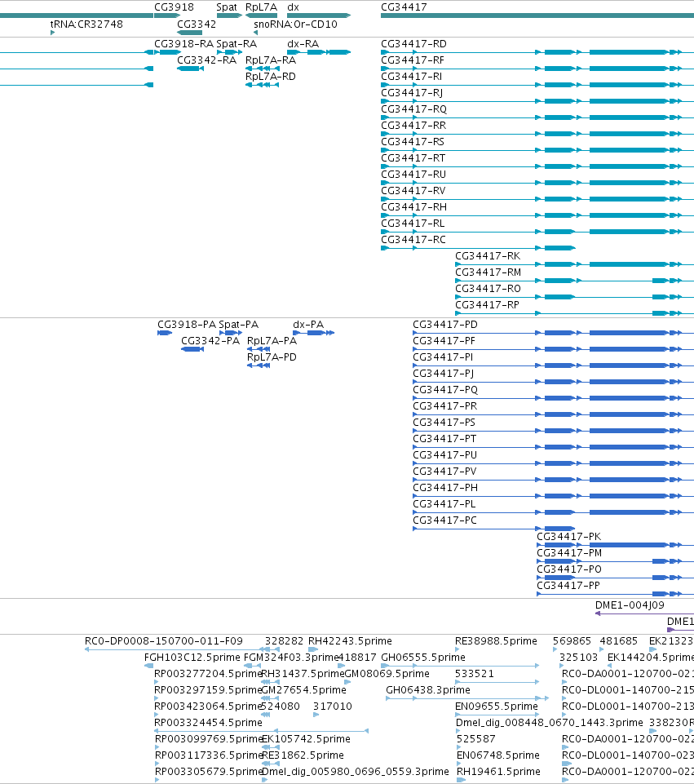Image resolution: width=694 pixels, height=784 pixels.
Task: Select transcript CG34417-RD
Action: pos(413,44)
